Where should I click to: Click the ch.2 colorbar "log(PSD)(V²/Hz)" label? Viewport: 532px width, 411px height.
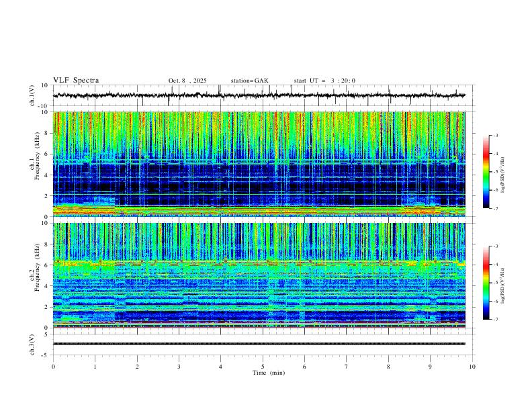coord(503,285)
